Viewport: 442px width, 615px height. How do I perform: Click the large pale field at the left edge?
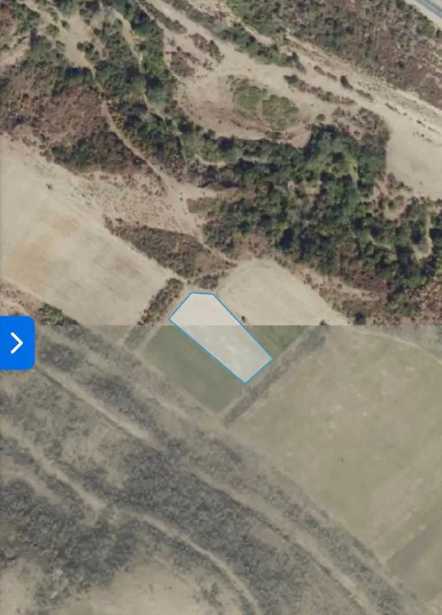(x=67, y=235)
